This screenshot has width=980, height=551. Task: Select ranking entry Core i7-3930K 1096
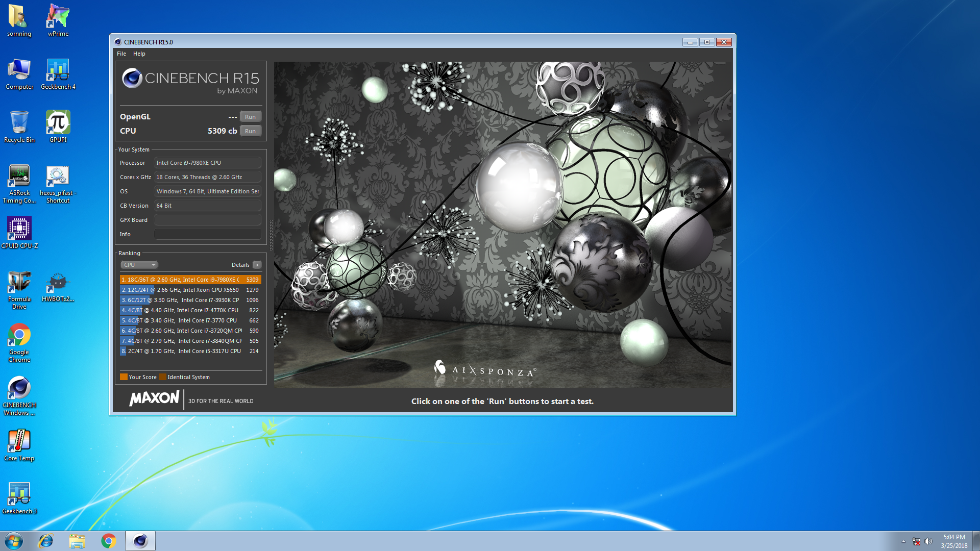(190, 300)
